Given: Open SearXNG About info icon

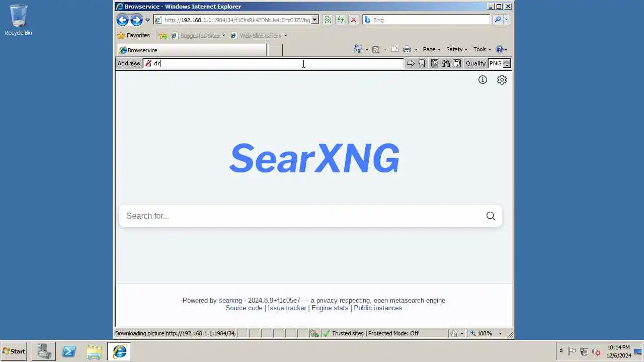Looking at the screenshot, I should (482, 80).
